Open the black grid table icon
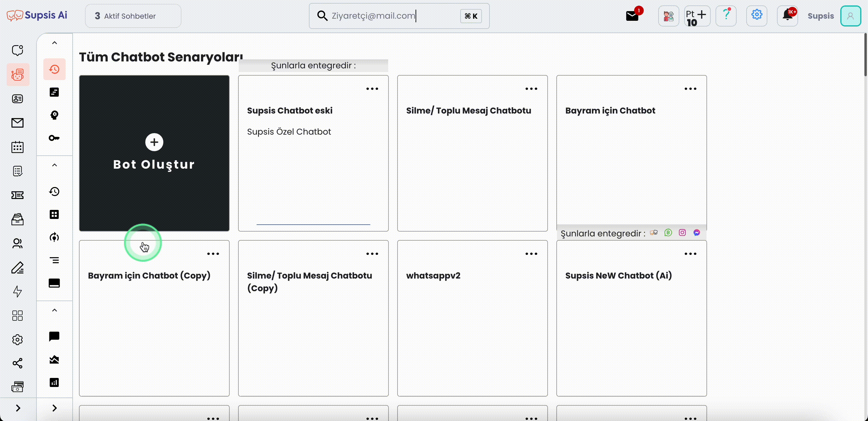868x421 pixels. 54,214
